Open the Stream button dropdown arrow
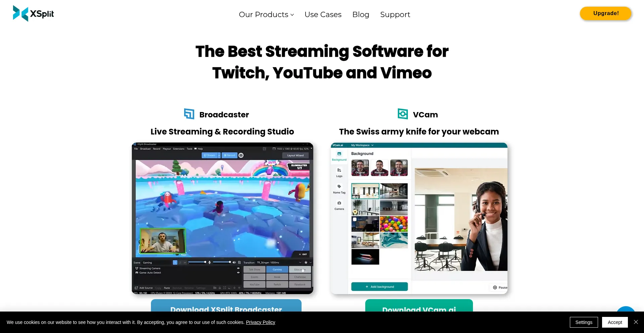 pos(219,155)
